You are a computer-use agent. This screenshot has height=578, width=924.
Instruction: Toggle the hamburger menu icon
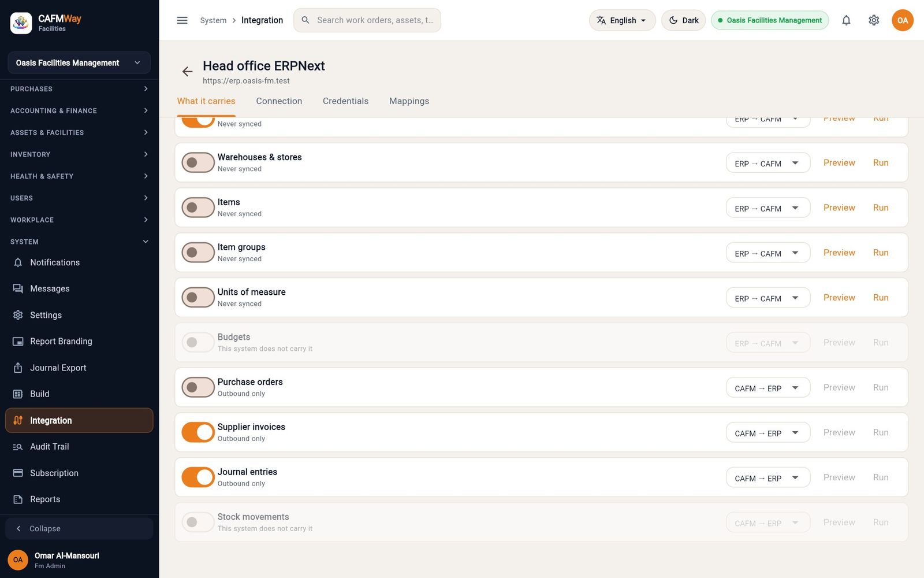point(182,20)
